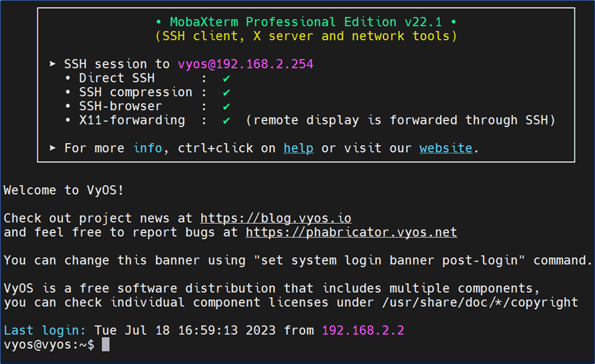Click the arrow bullet before 'For more info'

(53, 149)
